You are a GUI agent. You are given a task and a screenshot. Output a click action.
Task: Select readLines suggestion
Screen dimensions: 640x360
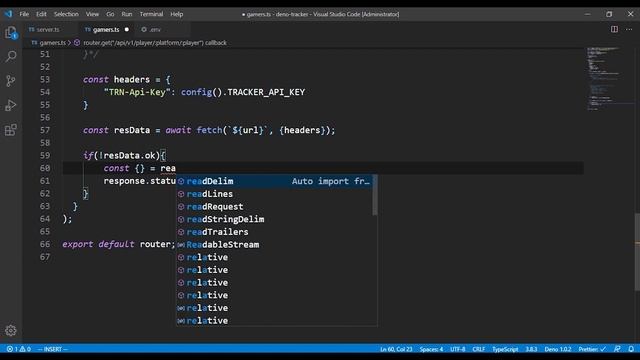(x=274, y=194)
